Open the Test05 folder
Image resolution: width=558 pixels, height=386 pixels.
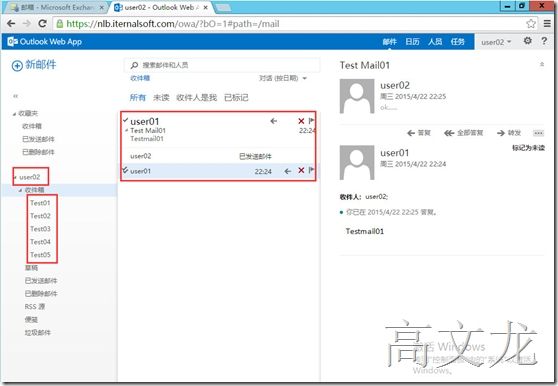pyautogui.click(x=40, y=255)
